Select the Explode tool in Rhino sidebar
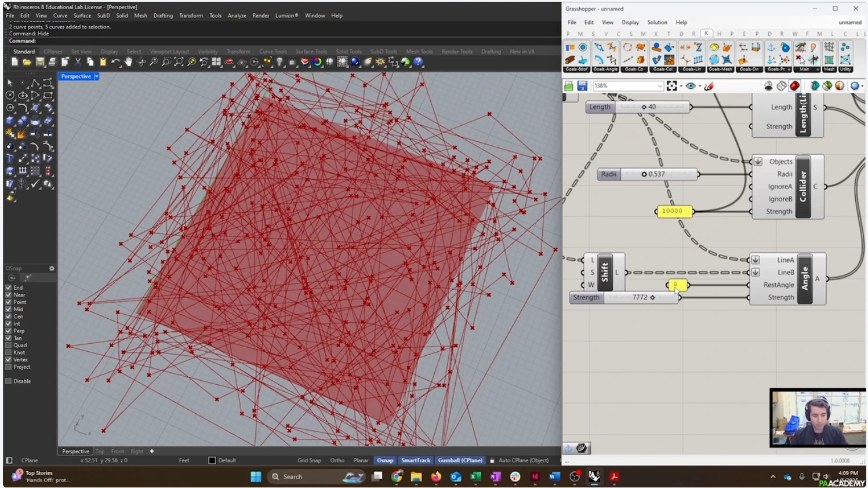 (x=23, y=133)
